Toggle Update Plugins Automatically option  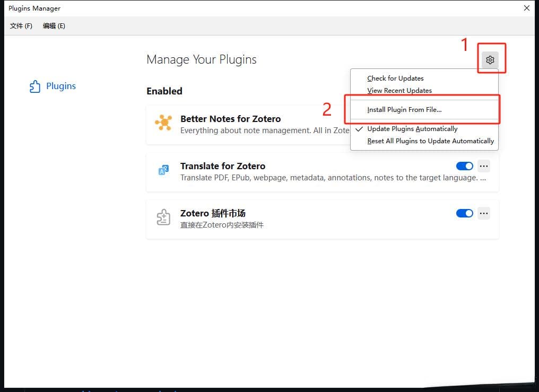tap(412, 129)
